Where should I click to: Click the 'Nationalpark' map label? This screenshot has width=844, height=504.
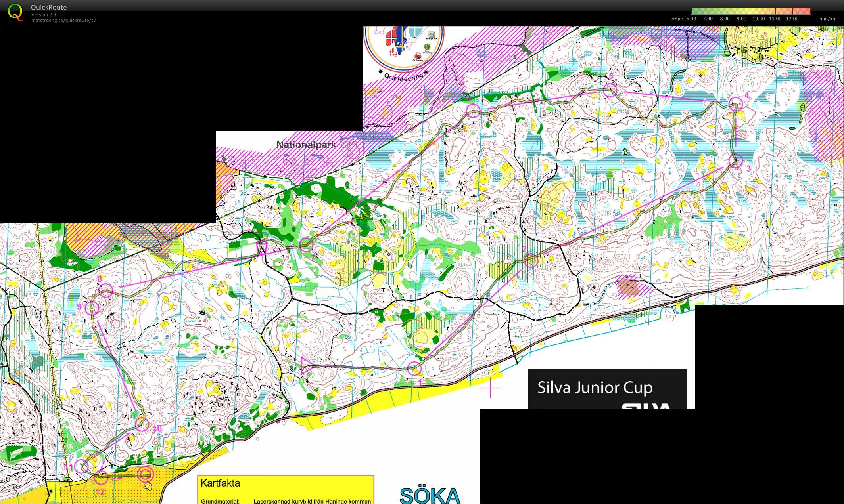click(306, 145)
